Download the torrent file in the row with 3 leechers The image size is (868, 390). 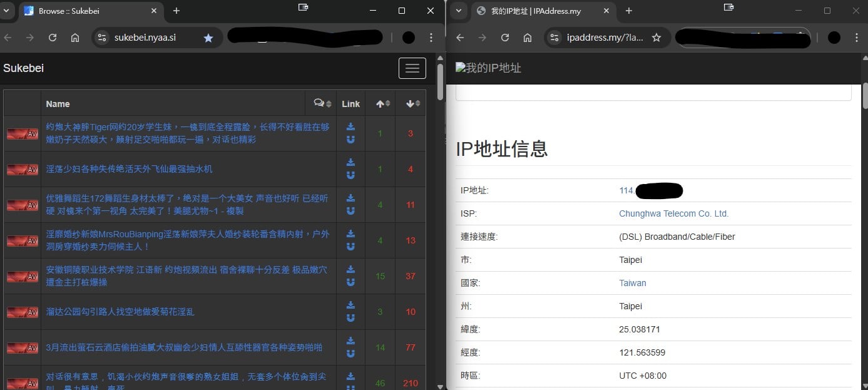pyautogui.click(x=350, y=126)
